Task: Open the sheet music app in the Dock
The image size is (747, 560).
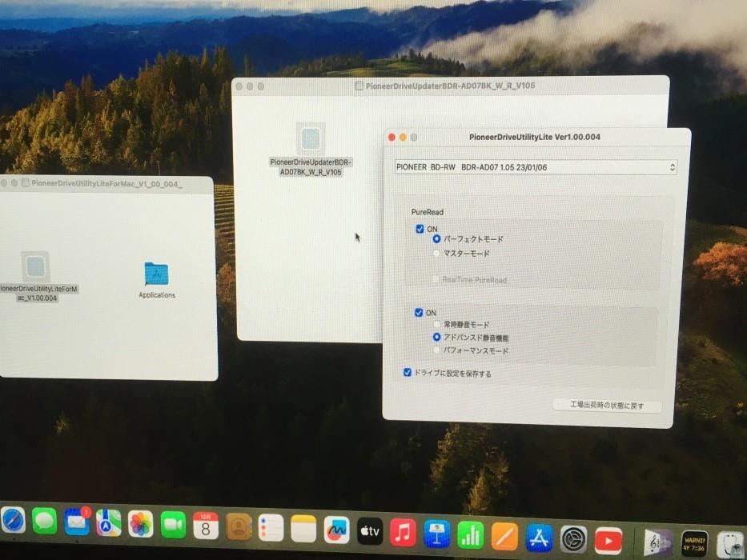Action: 658,542
